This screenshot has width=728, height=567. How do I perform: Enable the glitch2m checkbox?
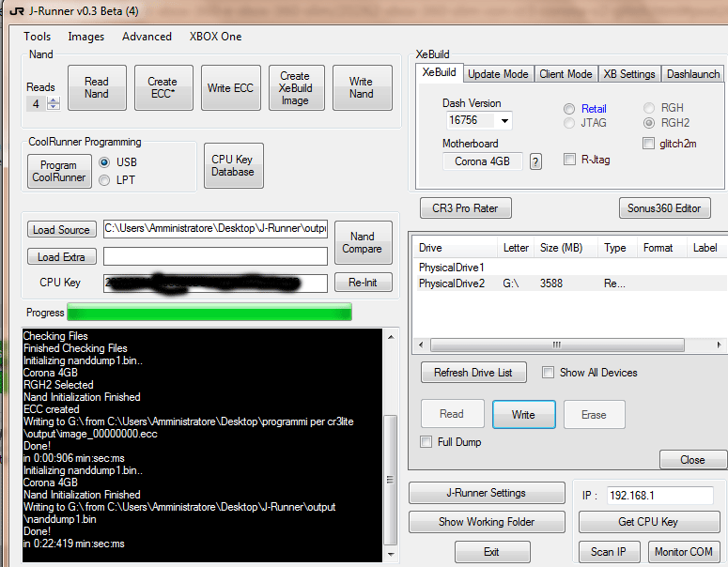pos(648,144)
